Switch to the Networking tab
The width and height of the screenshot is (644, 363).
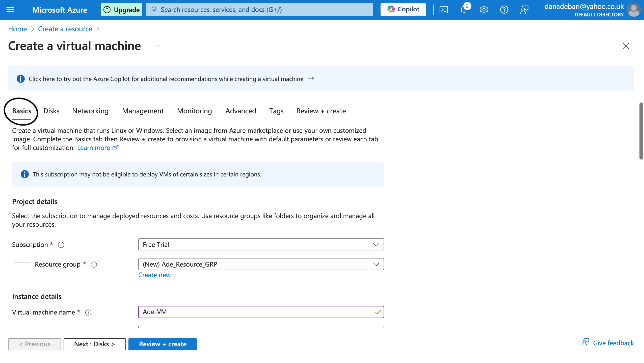(90, 111)
